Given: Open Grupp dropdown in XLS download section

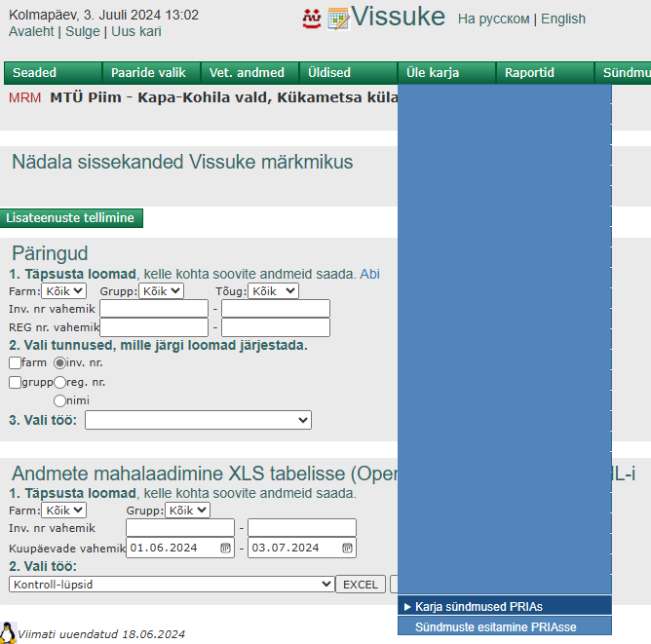Looking at the screenshot, I should (188, 510).
